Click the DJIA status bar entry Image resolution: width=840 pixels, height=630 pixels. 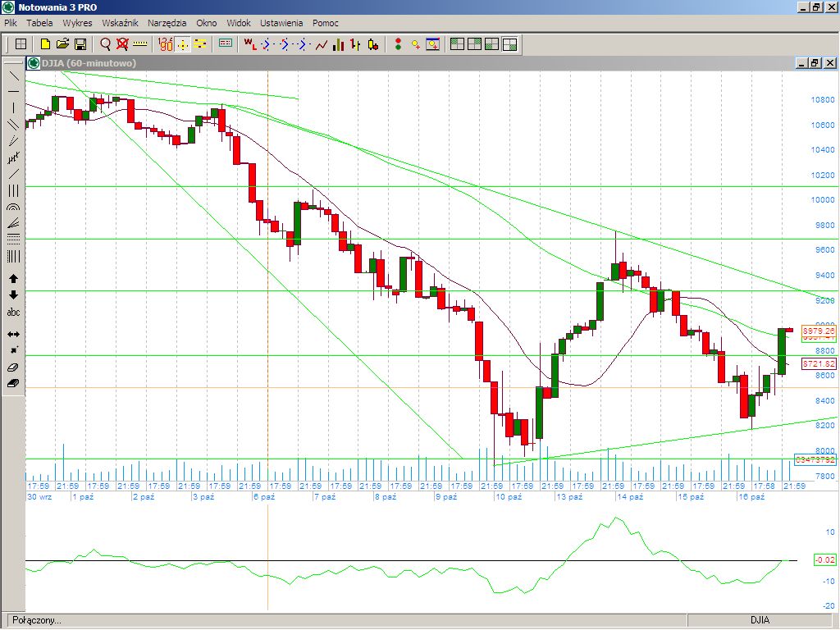[760, 620]
